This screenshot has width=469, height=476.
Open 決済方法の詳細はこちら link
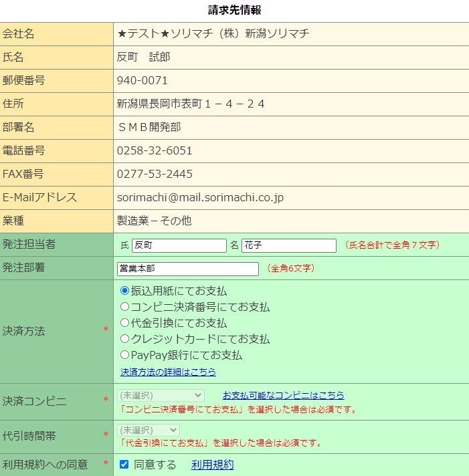tap(168, 372)
